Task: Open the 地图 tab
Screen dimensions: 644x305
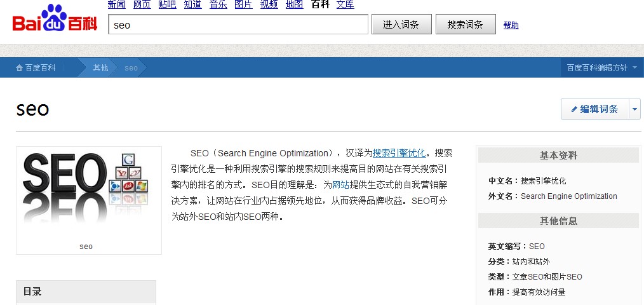Action: click(295, 4)
